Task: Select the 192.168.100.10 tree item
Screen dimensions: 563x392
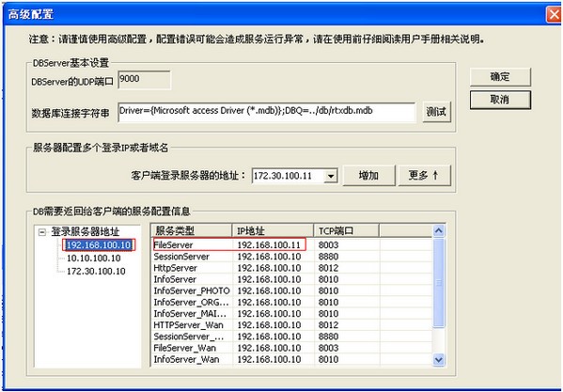Action: [x=99, y=244]
